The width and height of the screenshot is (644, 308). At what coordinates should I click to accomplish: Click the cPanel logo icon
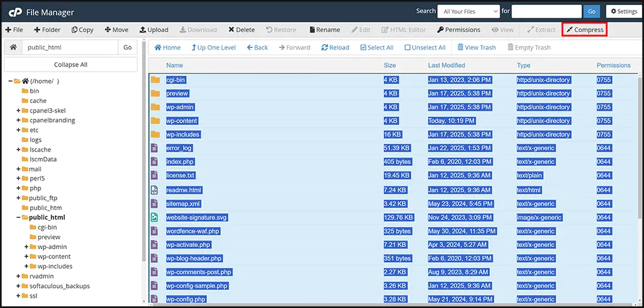click(15, 12)
